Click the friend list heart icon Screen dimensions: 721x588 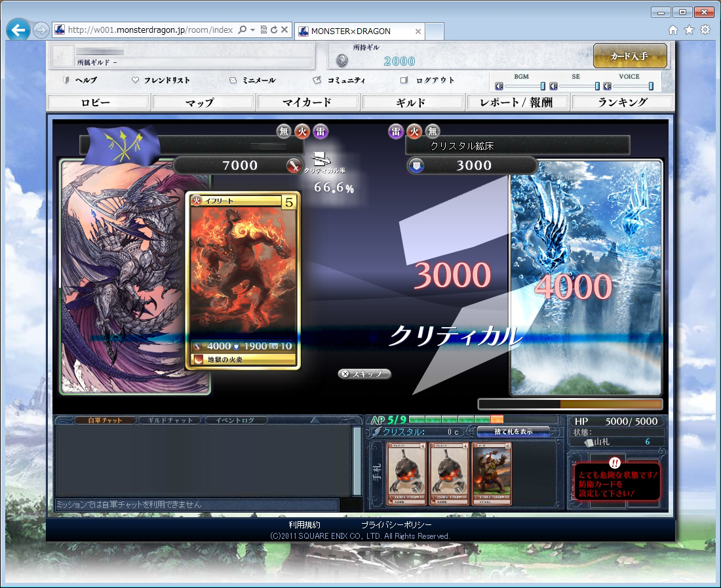coord(135,80)
